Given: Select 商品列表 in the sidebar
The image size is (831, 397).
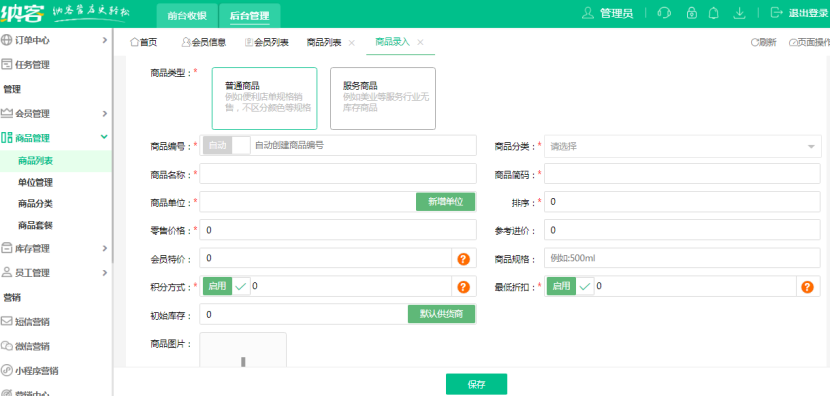Looking at the screenshot, I should tap(36, 161).
